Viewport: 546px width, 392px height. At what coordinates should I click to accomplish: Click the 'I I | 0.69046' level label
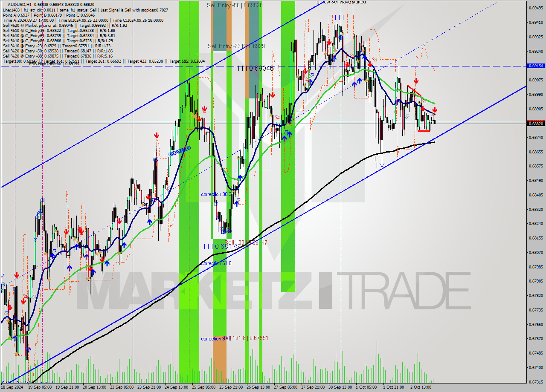[256, 68]
